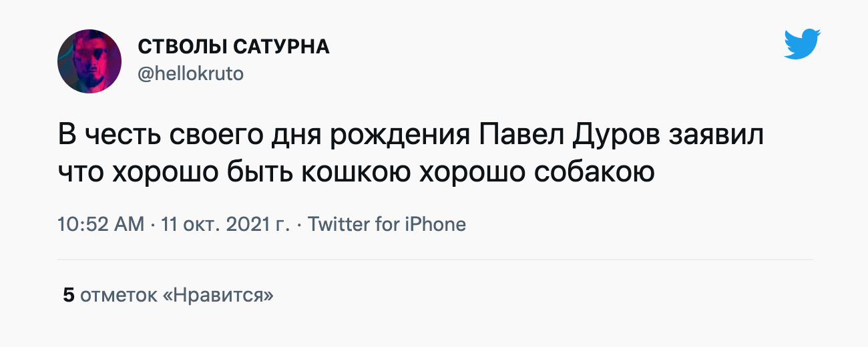Click the likes count number 5
Image resolution: width=868 pixels, height=347 pixels.
pyautogui.click(x=68, y=295)
